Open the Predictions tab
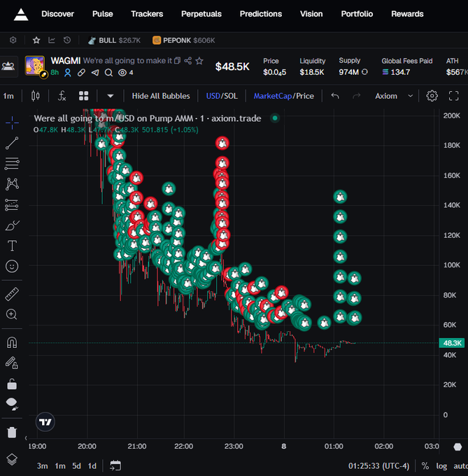Viewport: 468px width, 476px height. click(x=261, y=14)
